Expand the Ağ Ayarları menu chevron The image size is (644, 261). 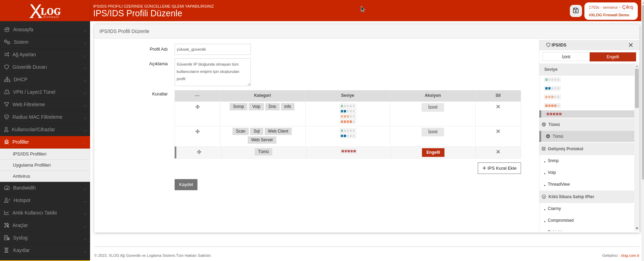[85, 56]
